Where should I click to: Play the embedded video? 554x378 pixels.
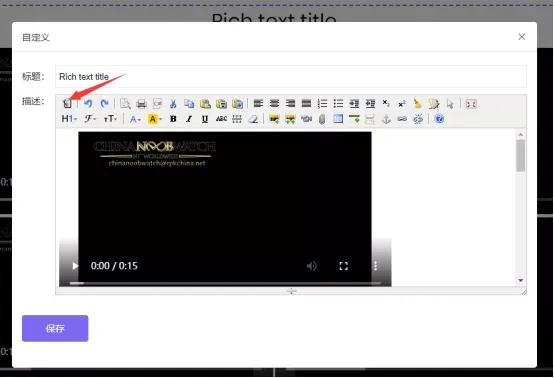75,266
